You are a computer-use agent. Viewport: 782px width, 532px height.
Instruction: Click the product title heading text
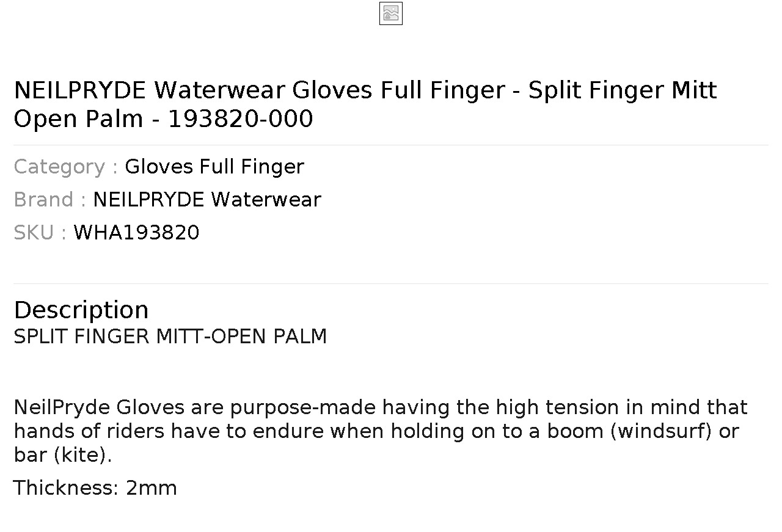click(x=365, y=104)
